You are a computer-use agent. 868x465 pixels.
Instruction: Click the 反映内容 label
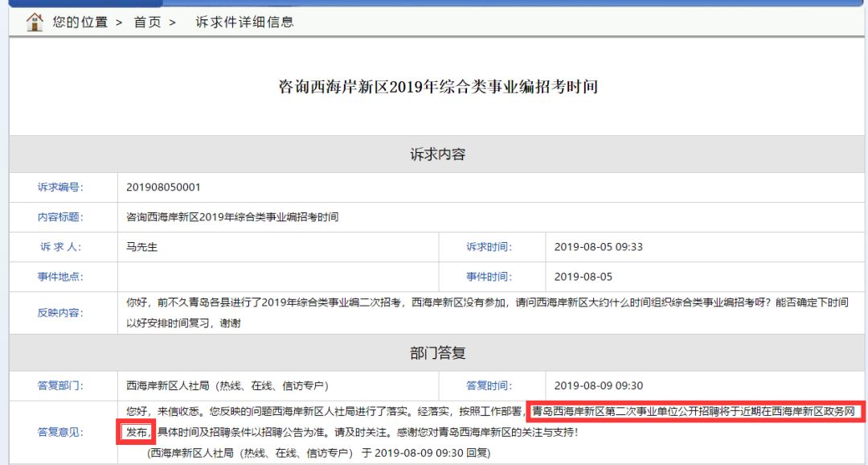60,313
